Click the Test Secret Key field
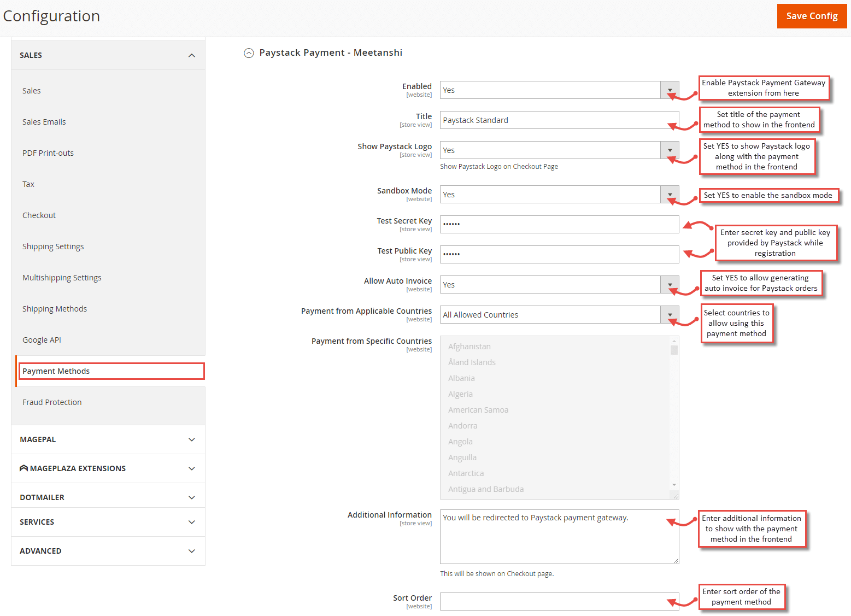 tap(559, 224)
